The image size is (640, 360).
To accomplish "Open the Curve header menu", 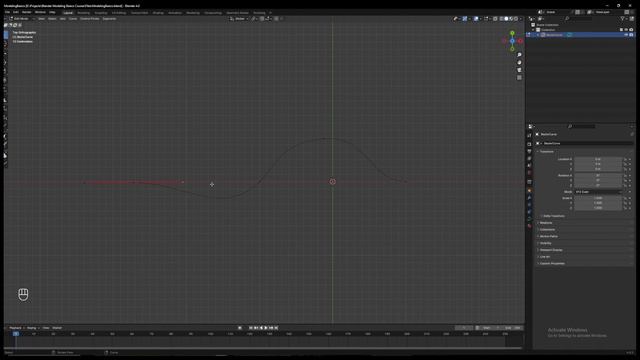I will [x=73, y=19].
